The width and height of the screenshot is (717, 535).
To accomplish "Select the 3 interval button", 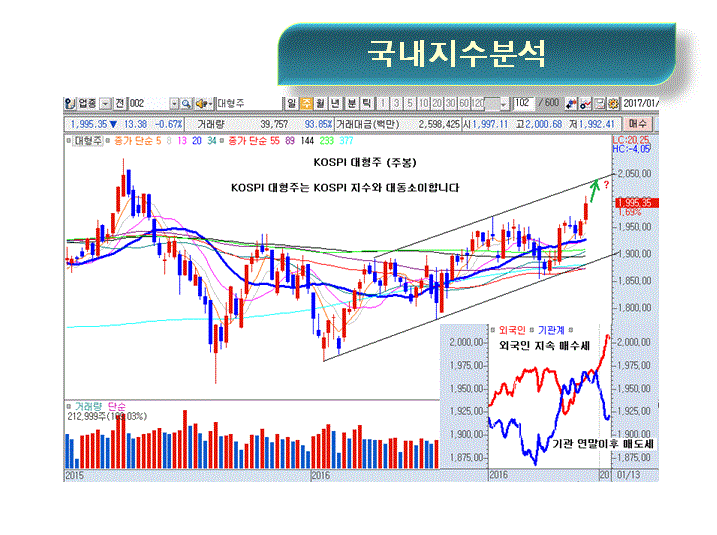I will 396,104.
